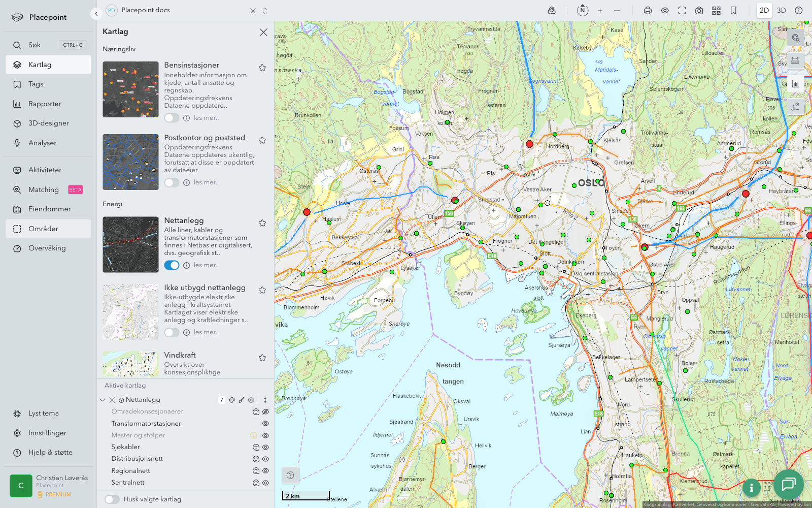Open the Placepoint docs workspace switcher arrows
Viewport: 812px width, 508px height.
click(x=265, y=11)
